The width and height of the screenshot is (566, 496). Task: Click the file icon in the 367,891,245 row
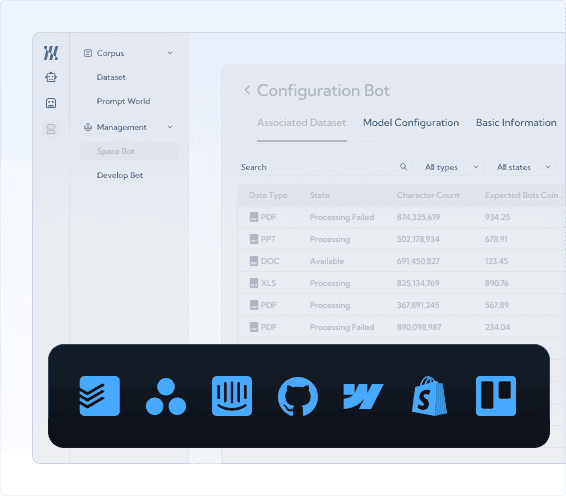pyautogui.click(x=254, y=305)
